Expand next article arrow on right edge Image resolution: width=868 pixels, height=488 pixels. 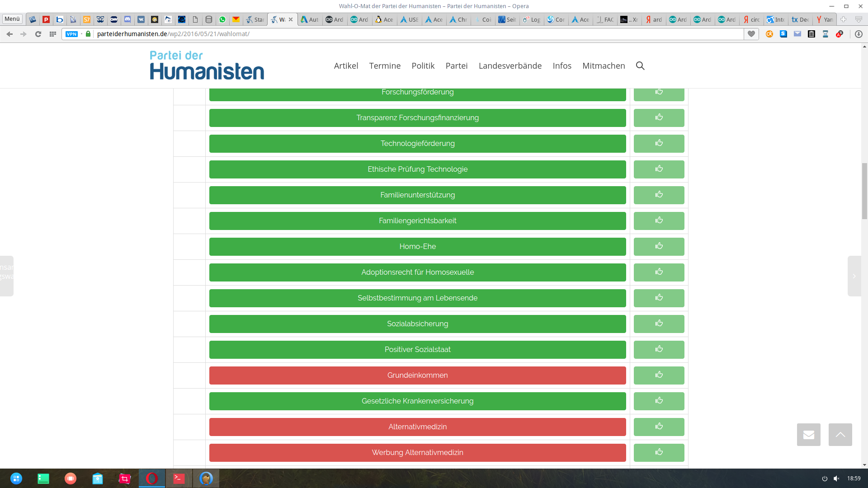[854, 276]
